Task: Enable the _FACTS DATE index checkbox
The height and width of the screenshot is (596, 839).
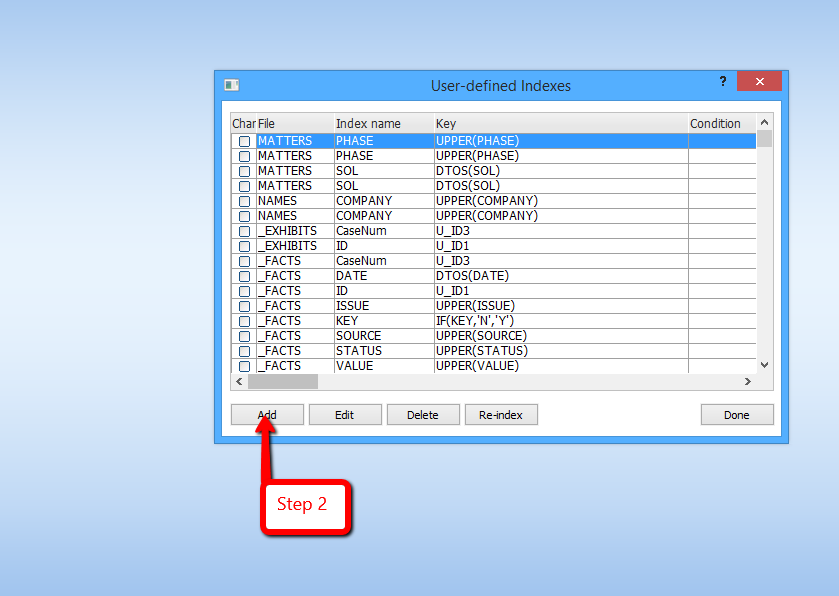Action: [x=243, y=275]
